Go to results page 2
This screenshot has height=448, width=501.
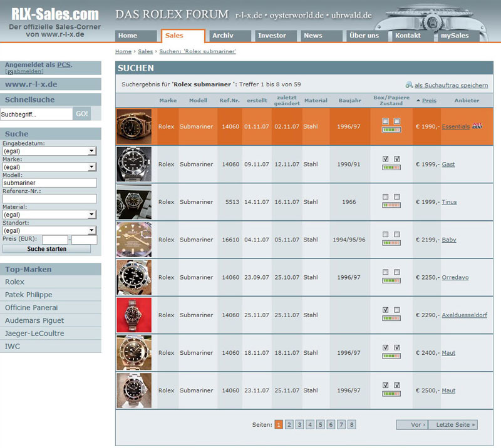pyautogui.click(x=289, y=425)
